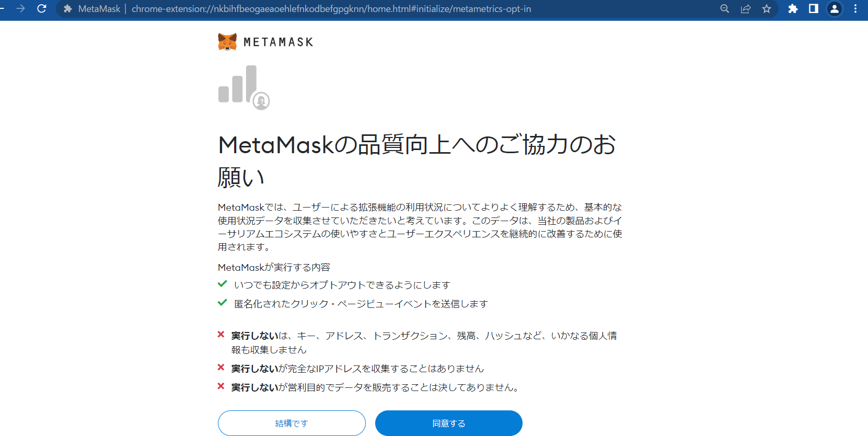The width and height of the screenshot is (868, 436).
Task: Click the 結構です decline button
Action: (x=292, y=423)
